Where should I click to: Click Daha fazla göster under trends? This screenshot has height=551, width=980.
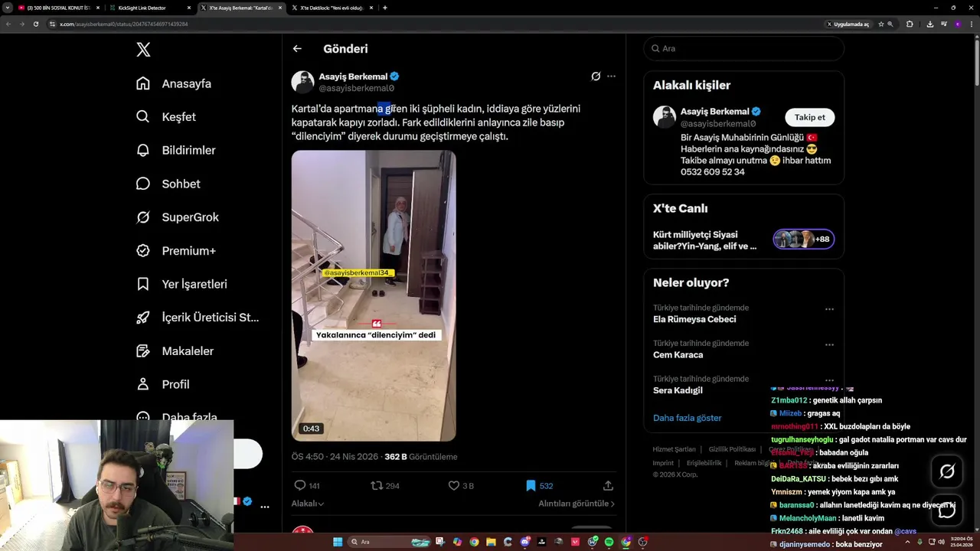(x=687, y=418)
